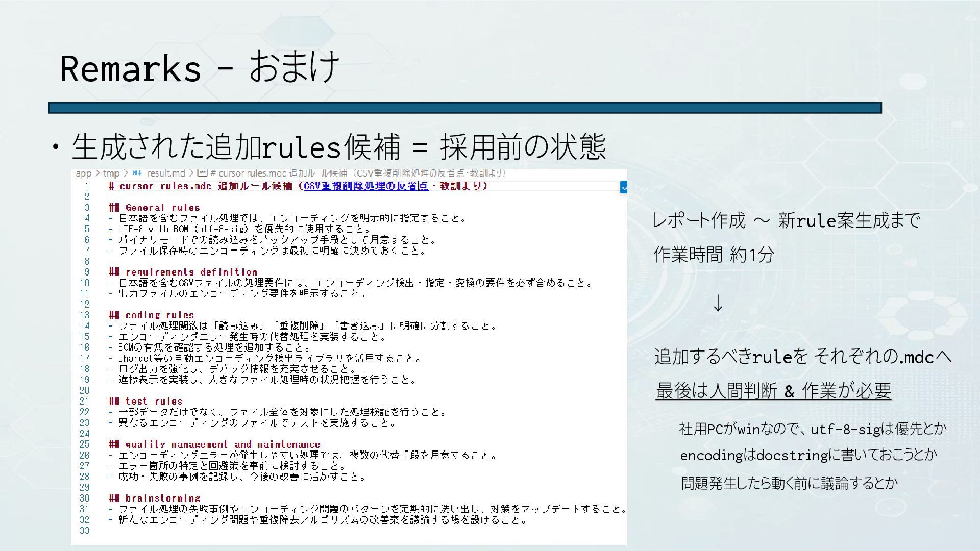
Task: Click the line '進捗表示を実装し…'
Action: (x=263, y=380)
